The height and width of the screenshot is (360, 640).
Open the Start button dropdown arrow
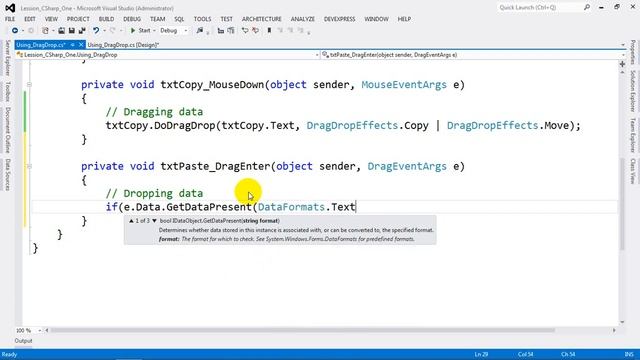154,31
